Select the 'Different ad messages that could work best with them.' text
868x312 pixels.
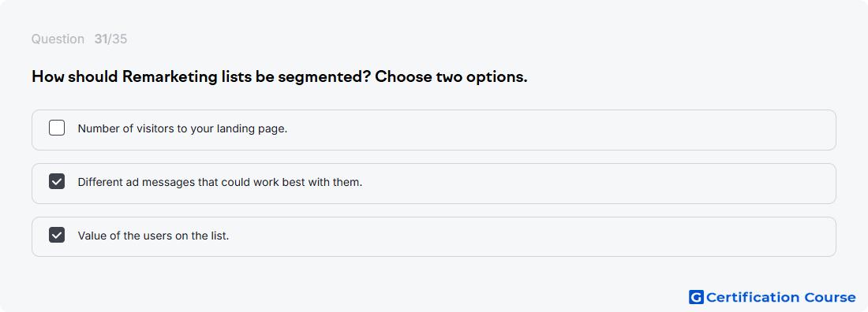[220, 182]
